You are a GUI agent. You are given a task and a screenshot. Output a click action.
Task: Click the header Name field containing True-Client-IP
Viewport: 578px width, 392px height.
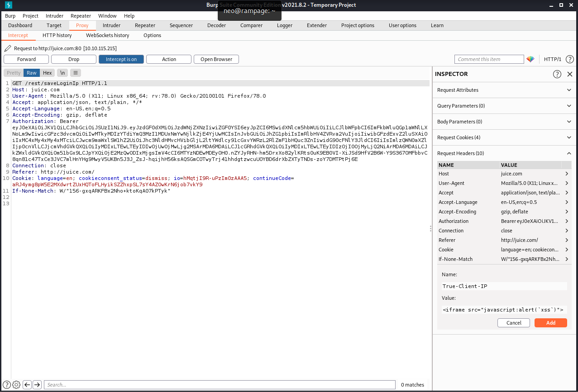click(x=504, y=286)
